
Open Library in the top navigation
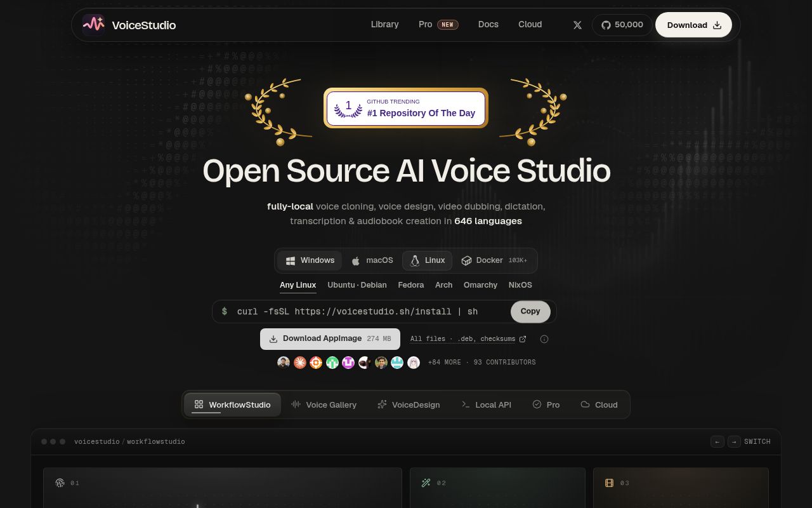(385, 25)
